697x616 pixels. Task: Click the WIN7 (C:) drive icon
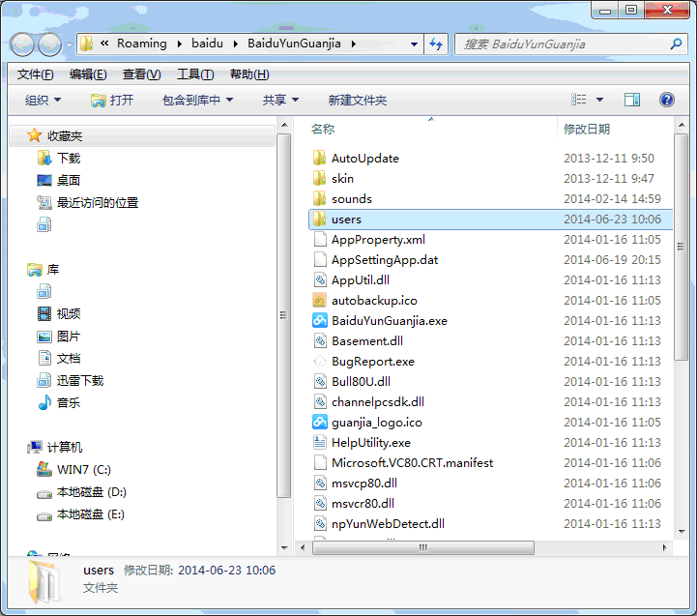pos(44,469)
